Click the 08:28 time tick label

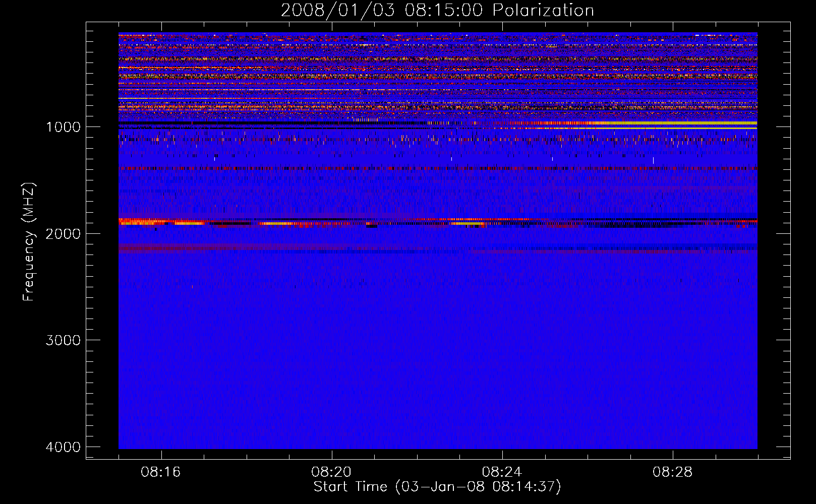(x=672, y=472)
